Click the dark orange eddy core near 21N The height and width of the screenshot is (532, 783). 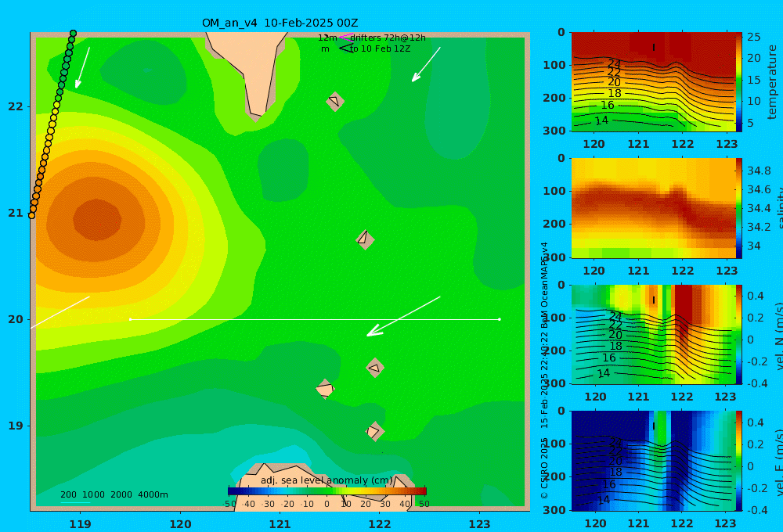click(x=97, y=220)
